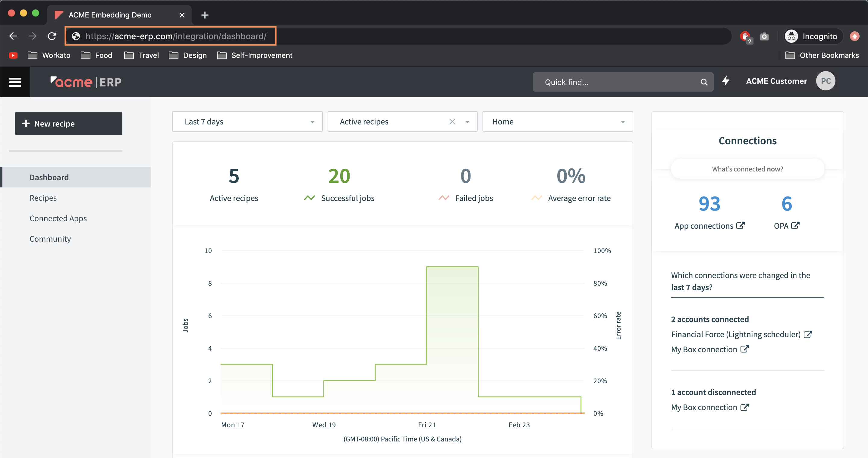Open the Active recipes filter dropdown
The image size is (868, 458).
pos(467,121)
